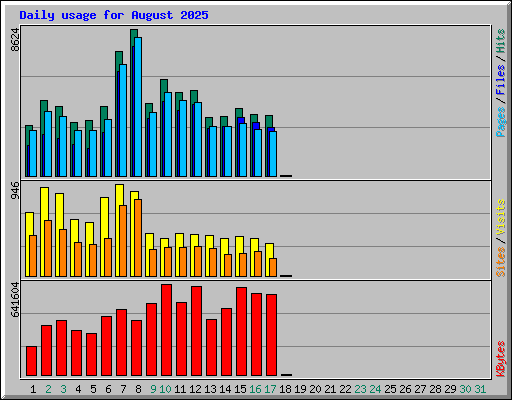Click day 24 on the x-axis

375,389
